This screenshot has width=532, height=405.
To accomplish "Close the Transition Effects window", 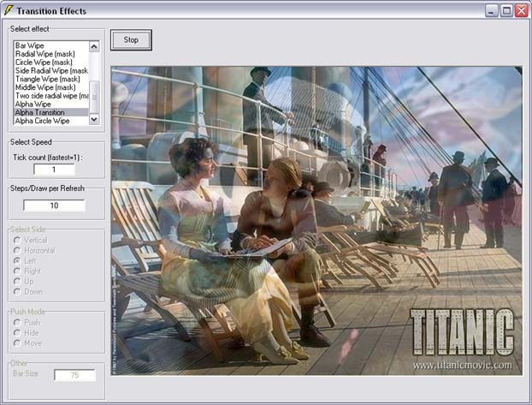I will click(521, 10).
